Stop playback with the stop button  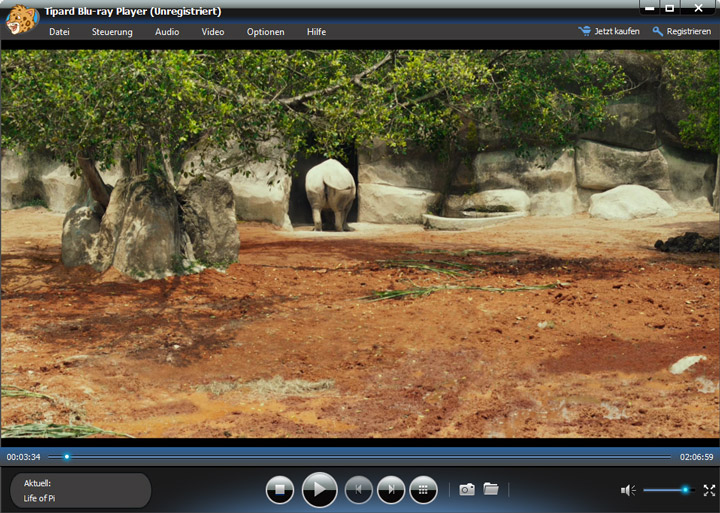280,490
